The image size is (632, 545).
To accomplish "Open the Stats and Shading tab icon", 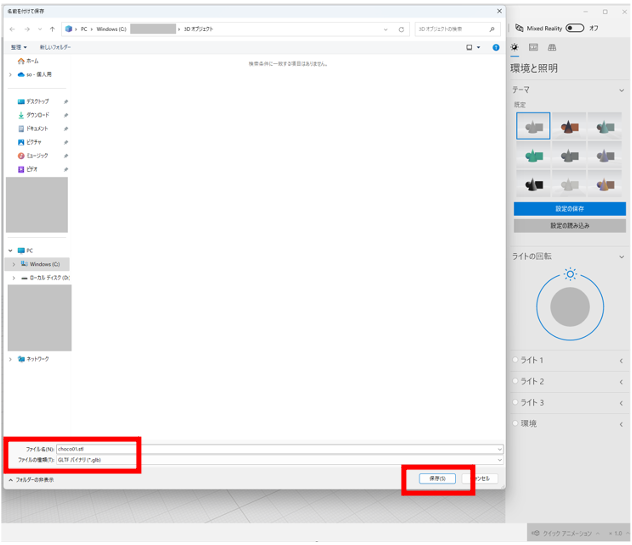I will tap(533, 48).
